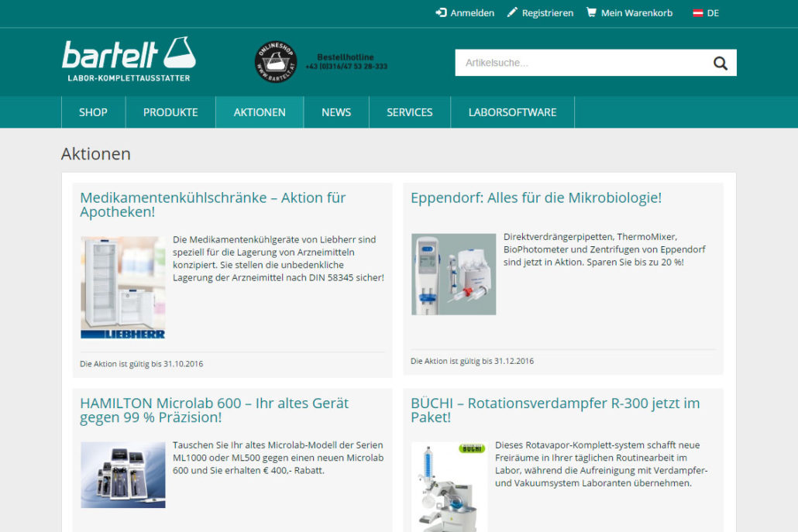
Task: Click the Austrian flag icon
Action: pyautogui.click(x=697, y=13)
